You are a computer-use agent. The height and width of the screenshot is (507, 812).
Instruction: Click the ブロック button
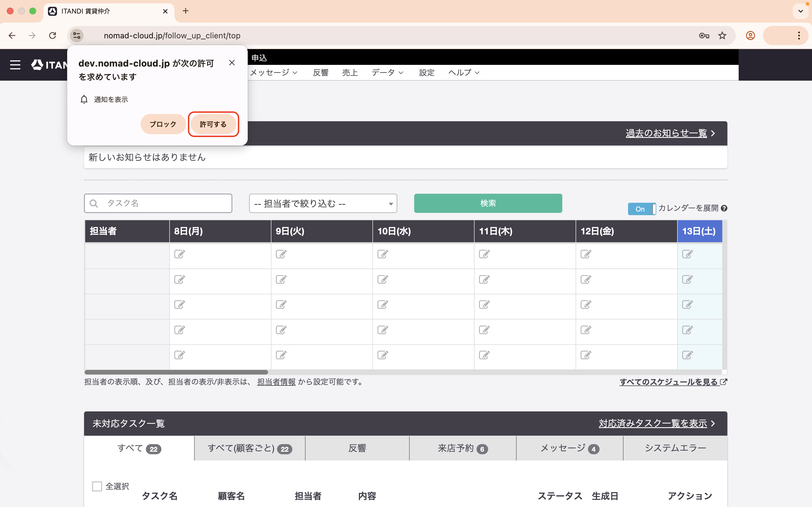(163, 124)
